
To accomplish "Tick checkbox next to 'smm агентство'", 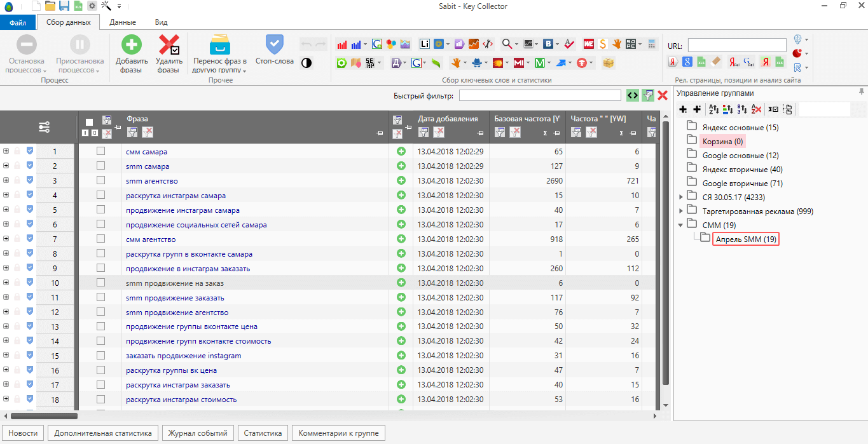I will tap(100, 180).
